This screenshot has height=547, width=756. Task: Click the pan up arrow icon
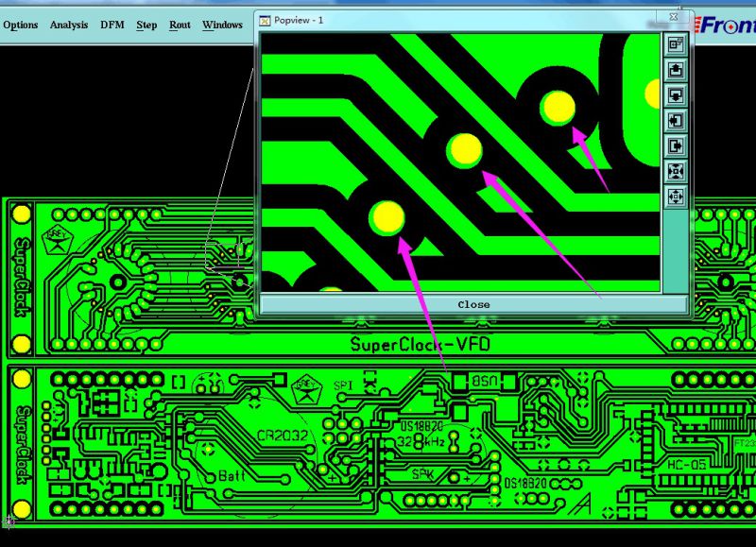[x=676, y=69]
